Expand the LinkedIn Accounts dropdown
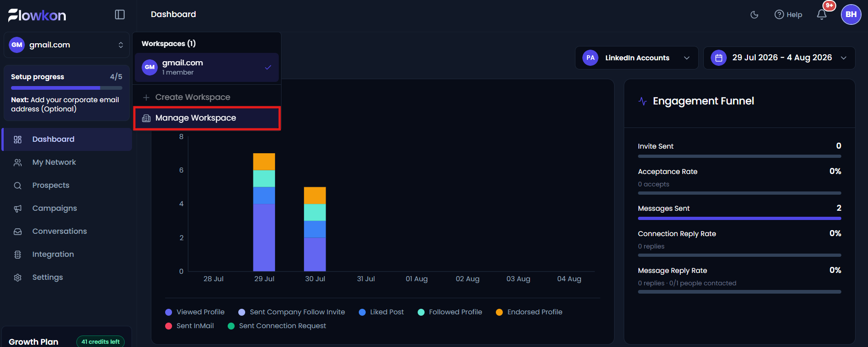Screen dimensions: 868x347 tap(637, 58)
